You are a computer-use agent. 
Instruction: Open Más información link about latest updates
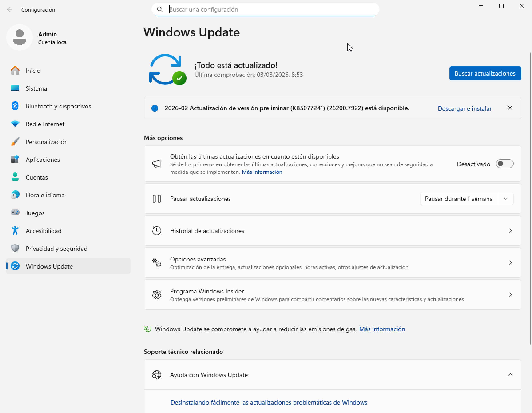tap(262, 172)
